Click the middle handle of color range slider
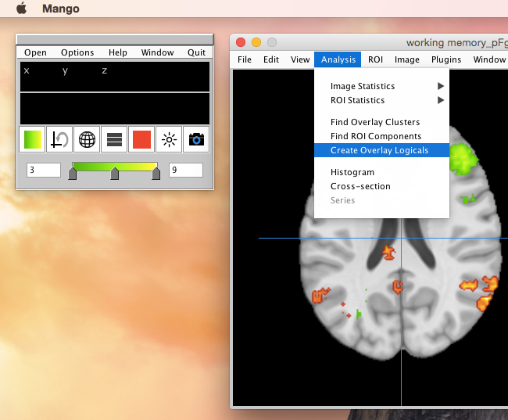Viewport: 508px width, 420px height. click(115, 174)
